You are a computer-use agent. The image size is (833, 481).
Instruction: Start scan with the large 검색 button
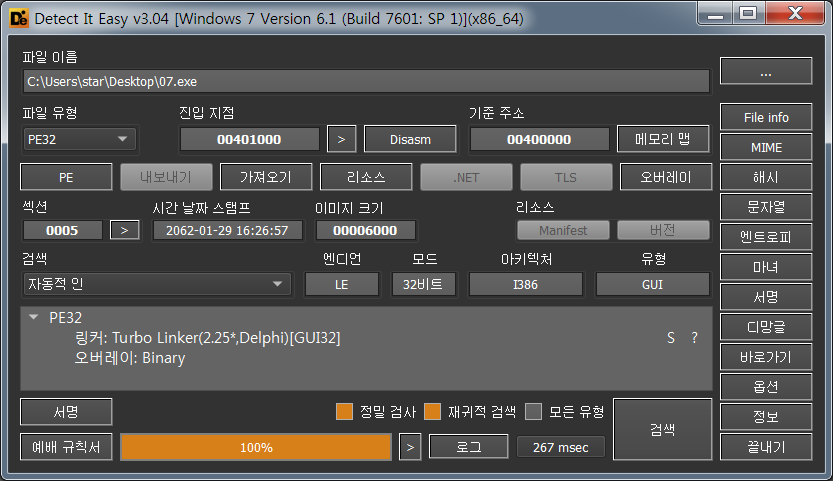coord(662,429)
